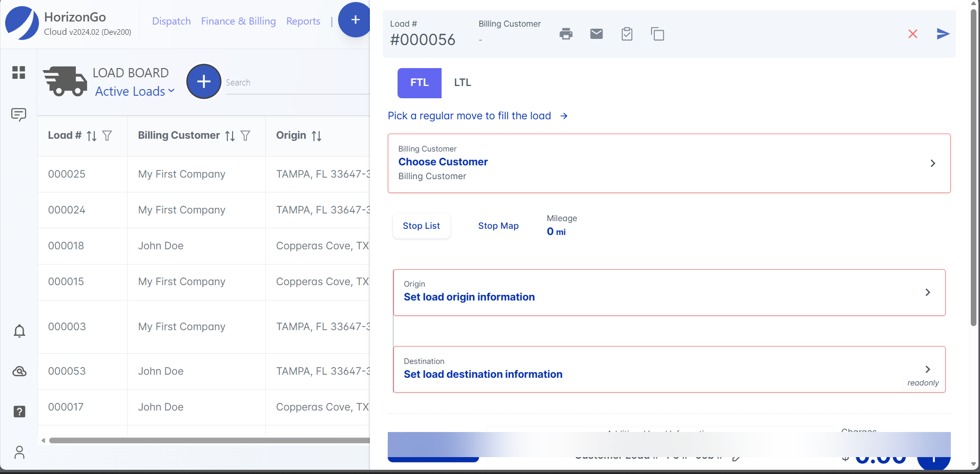Image resolution: width=980 pixels, height=474 pixels.
Task: Click the print load icon
Action: pyautogui.click(x=566, y=34)
